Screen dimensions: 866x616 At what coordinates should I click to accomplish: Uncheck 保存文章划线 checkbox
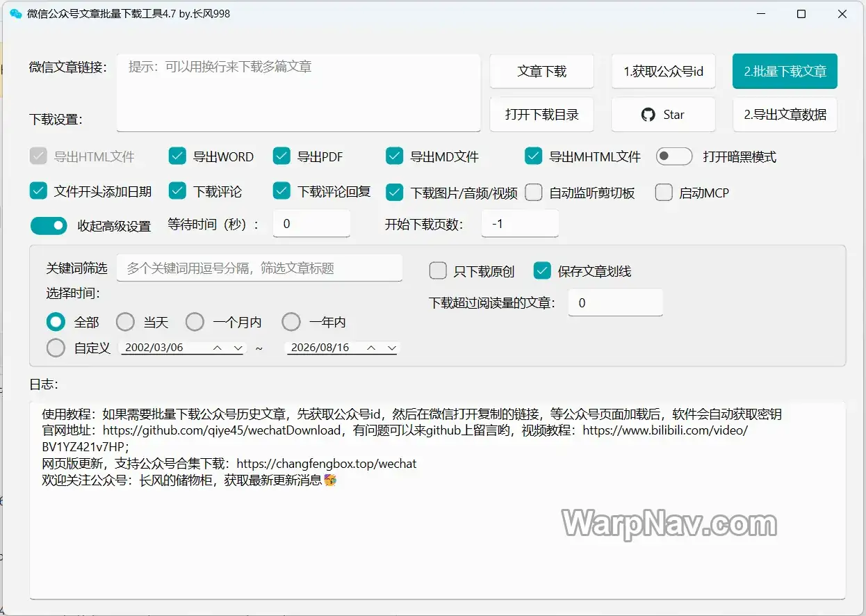click(542, 270)
